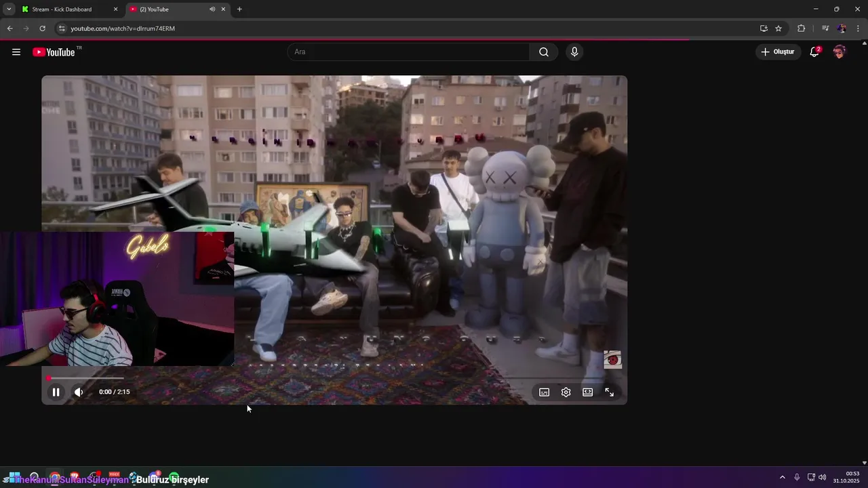Open the YouTube account avatar menu
Image resolution: width=868 pixels, height=488 pixels.
[840, 52]
